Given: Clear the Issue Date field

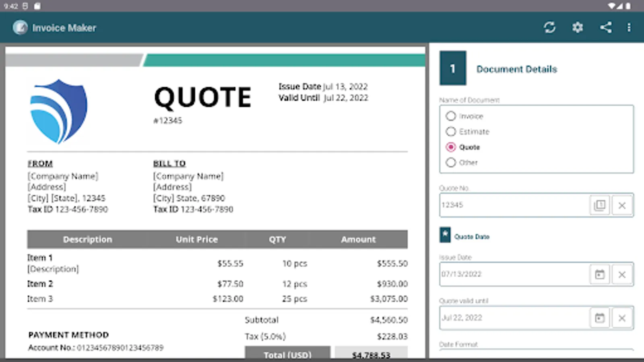Looking at the screenshot, I should coord(622,274).
